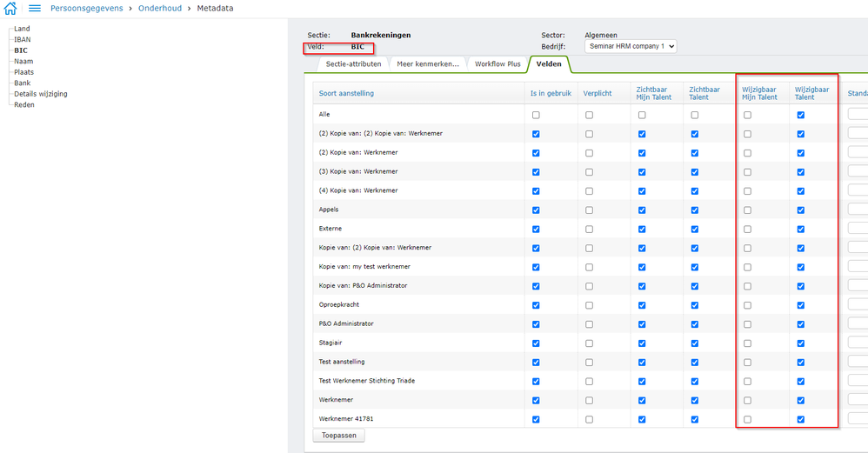Open the Bedrijf company dropdown
The image size is (868, 453).
pyautogui.click(x=631, y=46)
